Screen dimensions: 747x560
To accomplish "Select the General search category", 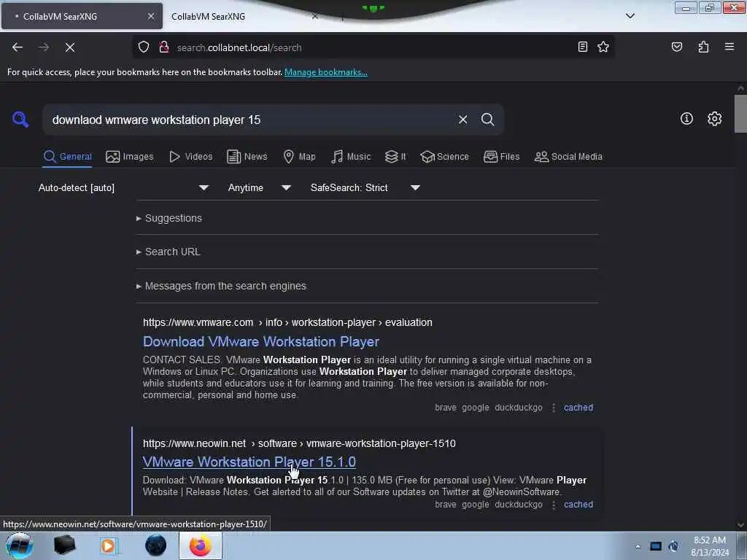I will pos(68,156).
